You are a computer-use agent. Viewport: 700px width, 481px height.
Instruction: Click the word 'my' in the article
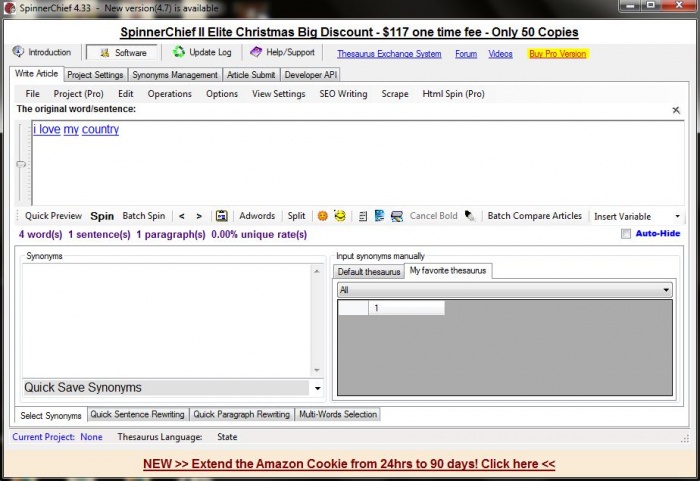click(x=71, y=129)
